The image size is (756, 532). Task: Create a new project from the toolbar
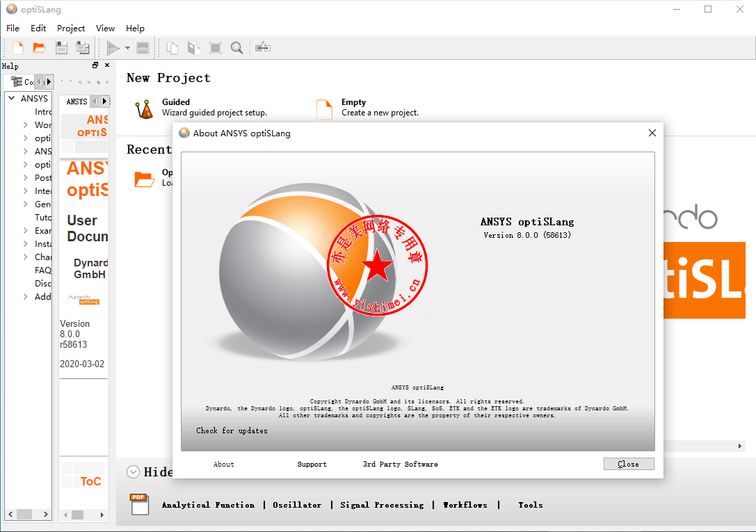[x=18, y=48]
